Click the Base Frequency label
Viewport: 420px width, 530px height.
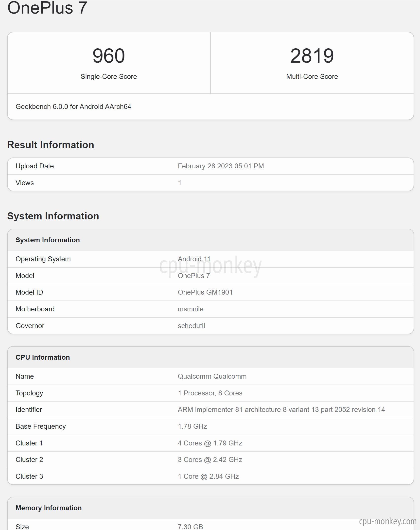point(41,426)
